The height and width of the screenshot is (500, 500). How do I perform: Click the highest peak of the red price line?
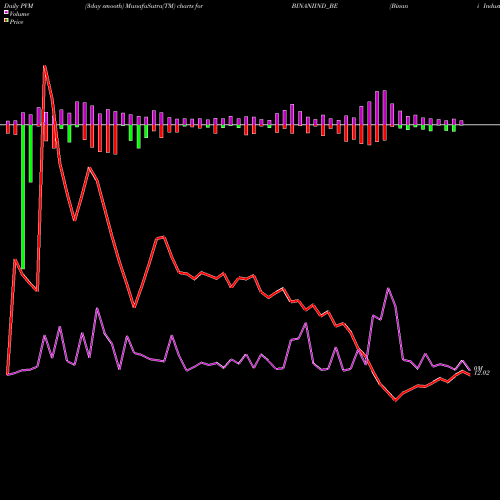tap(44, 66)
